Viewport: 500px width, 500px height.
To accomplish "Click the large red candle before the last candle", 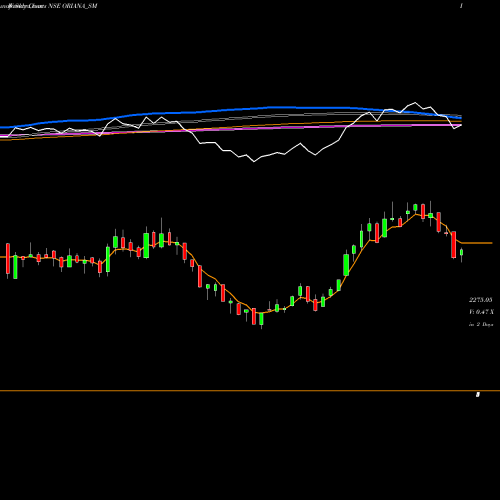I will click(454, 245).
